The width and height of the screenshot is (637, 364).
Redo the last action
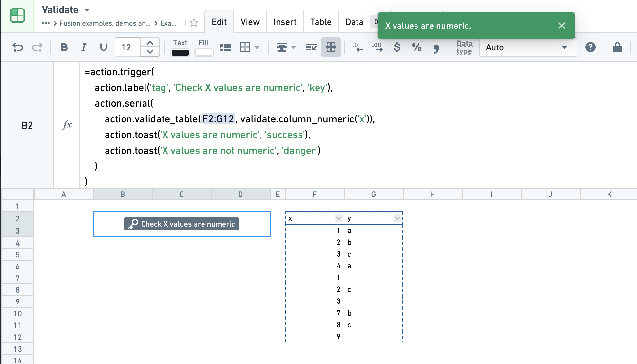(x=37, y=47)
